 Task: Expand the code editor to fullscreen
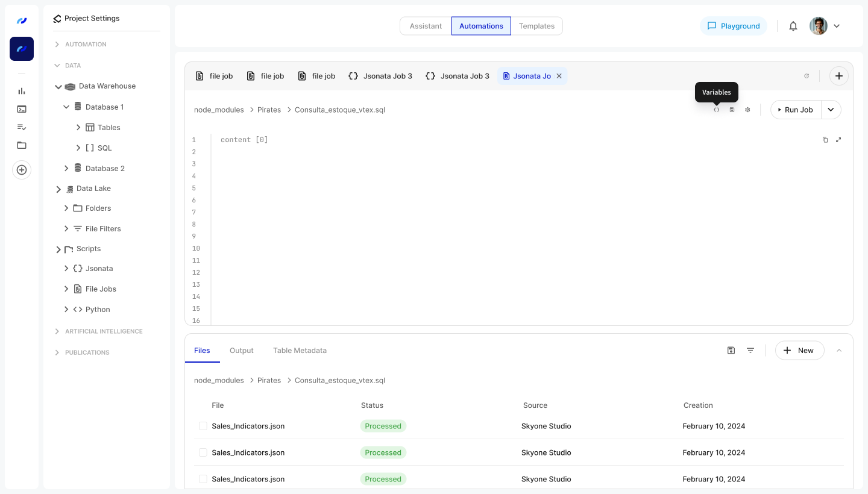pyautogui.click(x=838, y=139)
